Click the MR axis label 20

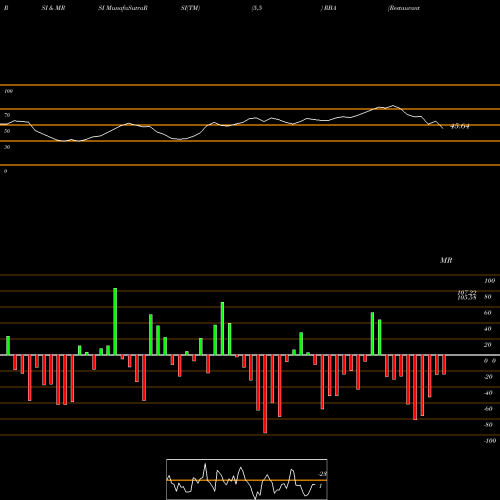pyautogui.click(x=487, y=345)
